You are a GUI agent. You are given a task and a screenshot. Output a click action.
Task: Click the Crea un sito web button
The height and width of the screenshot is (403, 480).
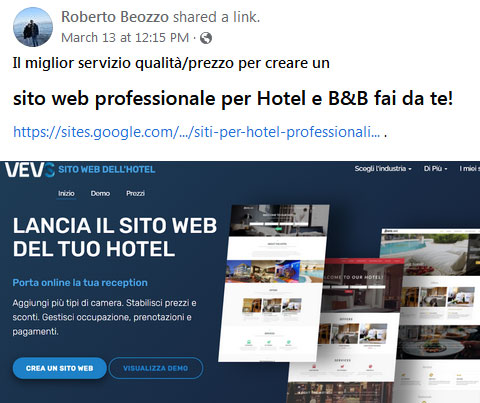(x=60, y=368)
